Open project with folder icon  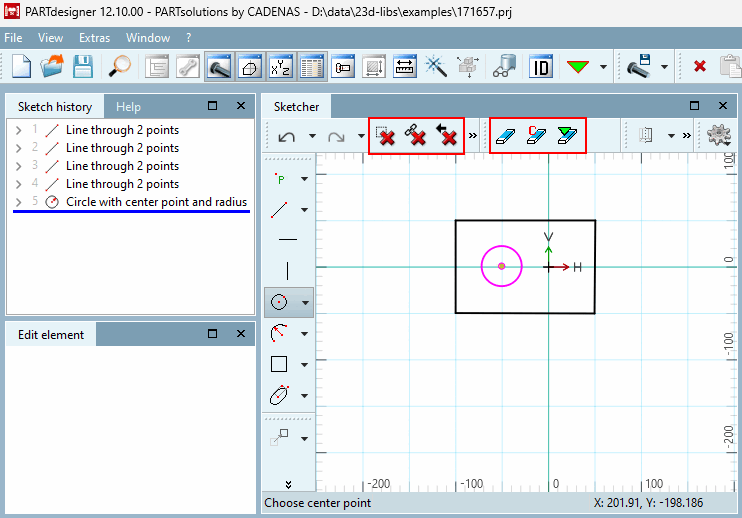[x=52, y=66]
